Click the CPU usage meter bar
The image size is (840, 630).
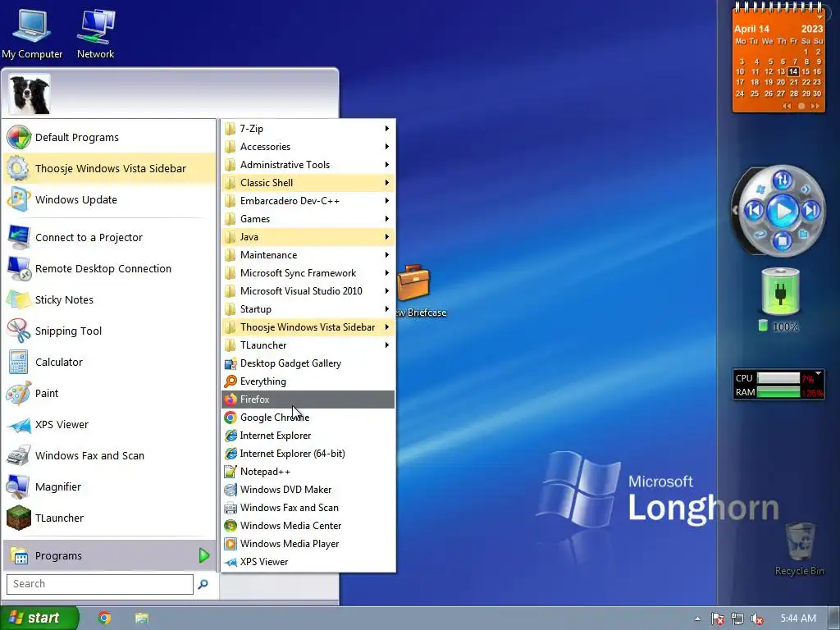[779, 378]
